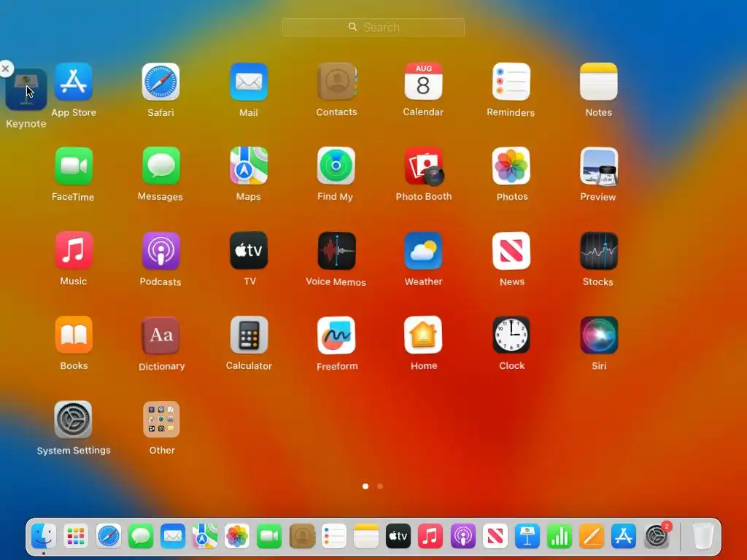Screen dimensions: 747x560
Task: Open System Settings in the Launchpad grid
Action: click(x=73, y=419)
